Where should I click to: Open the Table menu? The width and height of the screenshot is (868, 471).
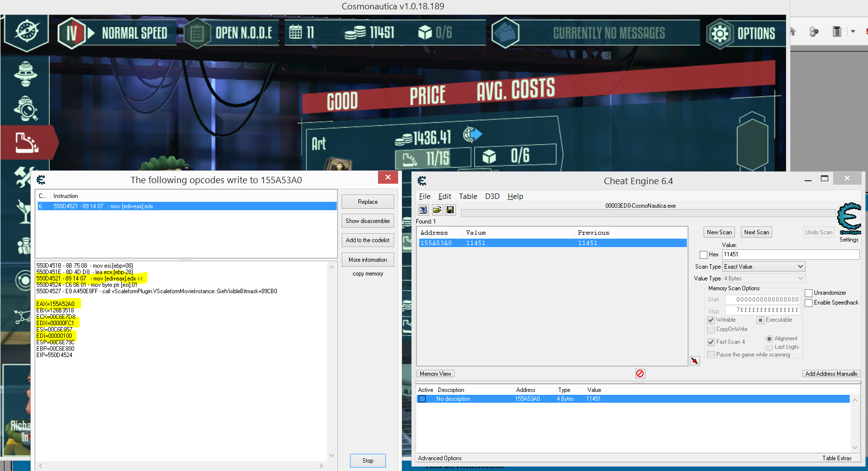point(467,196)
